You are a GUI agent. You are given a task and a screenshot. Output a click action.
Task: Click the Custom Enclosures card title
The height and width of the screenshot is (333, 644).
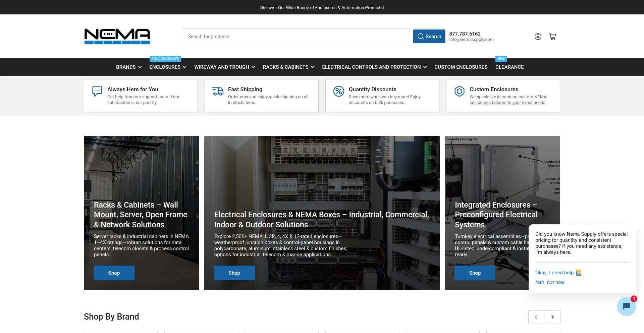coord(494,89)
